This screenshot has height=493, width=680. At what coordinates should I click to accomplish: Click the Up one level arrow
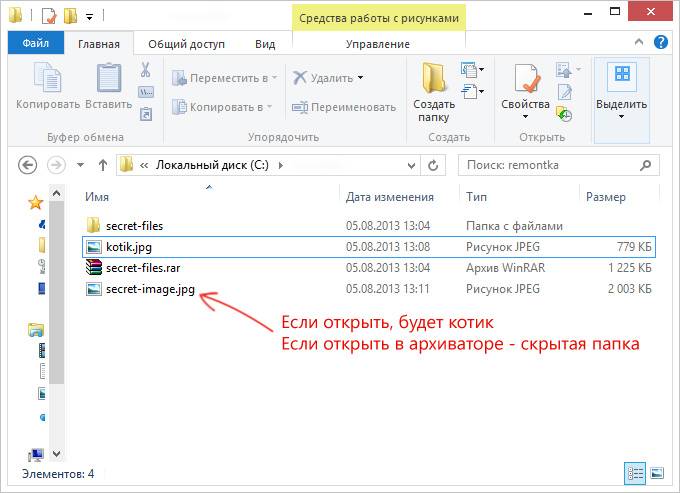102,165
